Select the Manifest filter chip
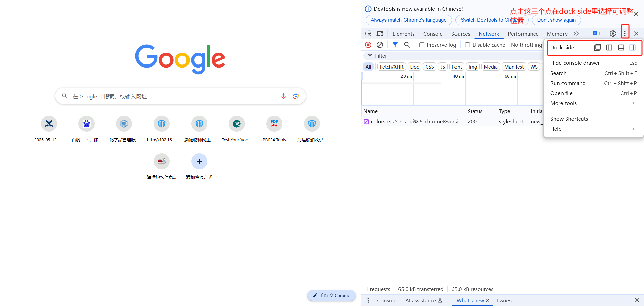Viewport: 644px width, 306px height. coord(514,67)
